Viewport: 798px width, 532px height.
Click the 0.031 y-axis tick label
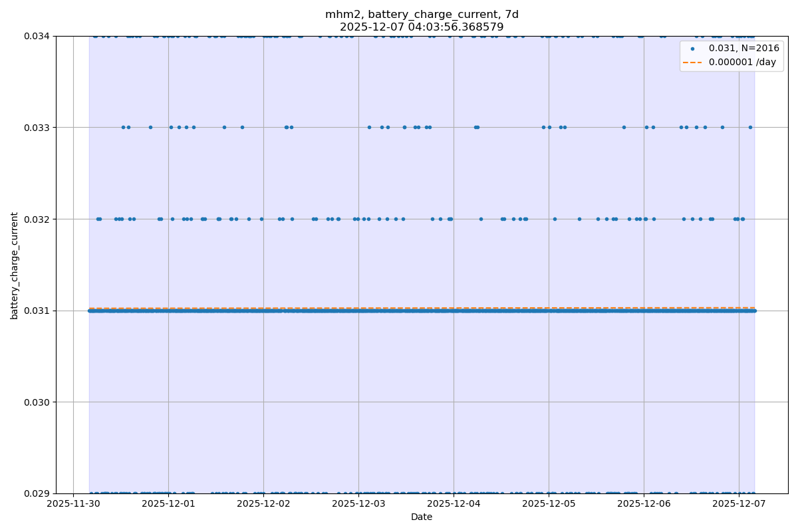coord(37,311)
